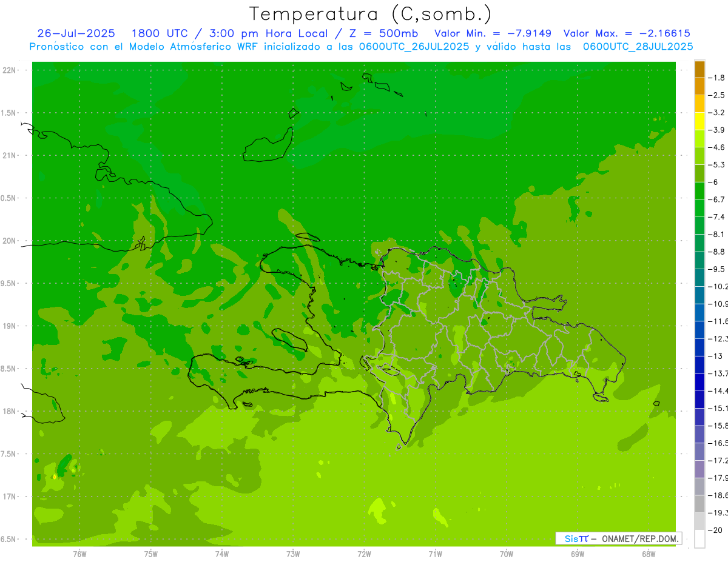Click the "-5.3" colorbar label
728x562 pixels.
tap(716, 165)
